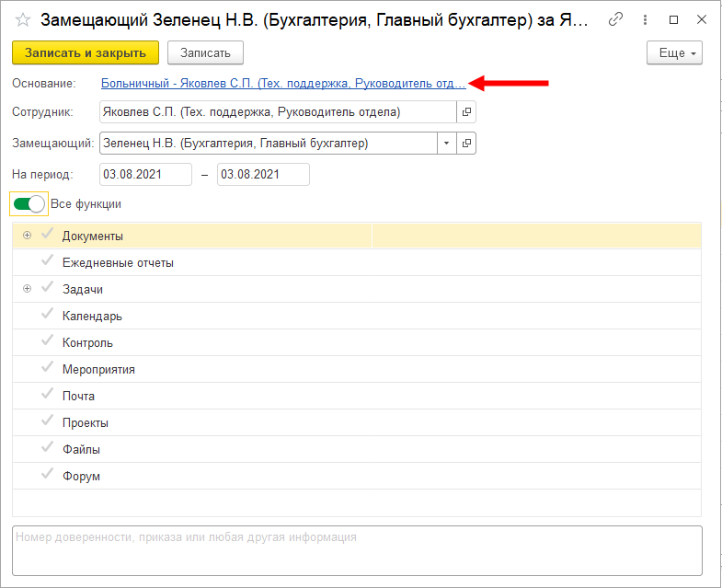Copy link to this form icon
This screenshot has width=722, height=588.
point(616,19)
